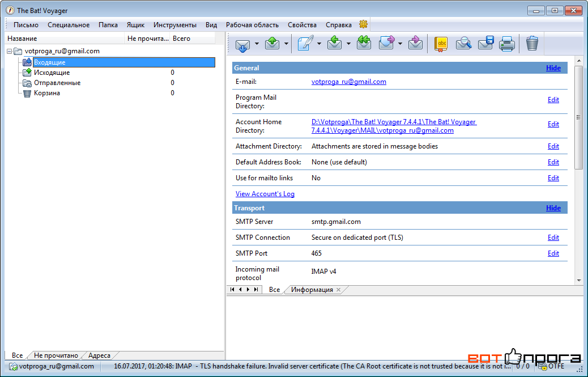Hide the Transport section
This screenshot has height=377, width=588.
tap(553, 208)
